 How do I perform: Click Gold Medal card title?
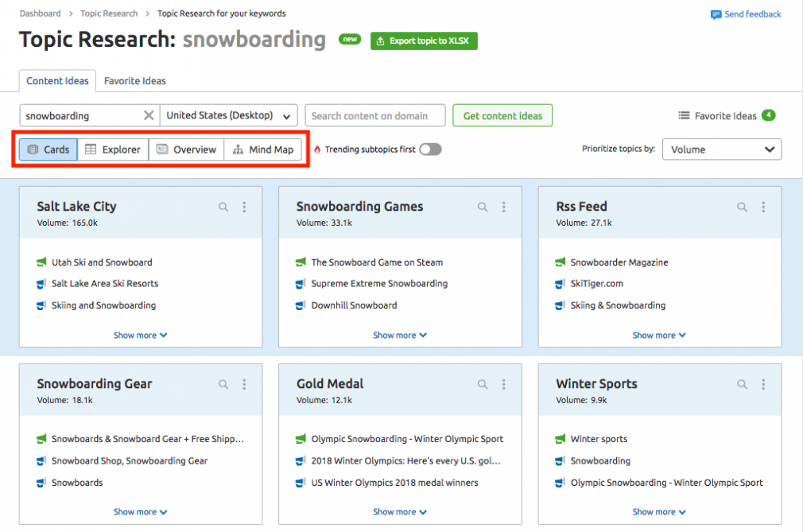330,384
